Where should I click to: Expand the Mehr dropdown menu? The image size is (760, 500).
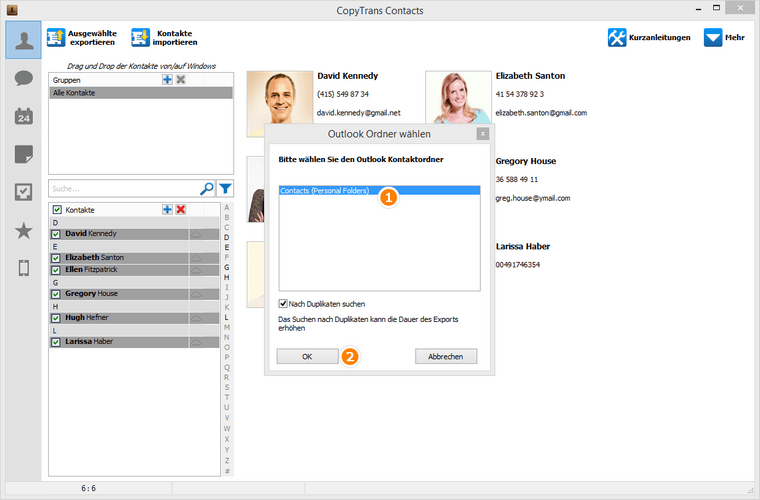coord(724,38)
